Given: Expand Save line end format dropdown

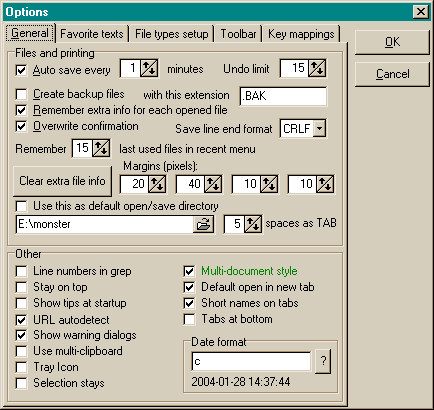Looking at the screenshot, I should click(x=319, y=129).
